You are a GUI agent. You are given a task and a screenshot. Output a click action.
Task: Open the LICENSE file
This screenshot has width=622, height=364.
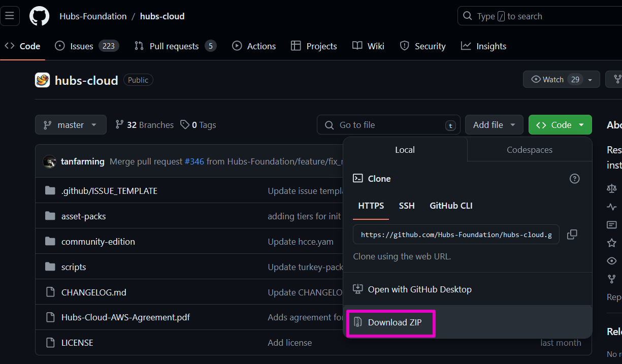point(77,343)
